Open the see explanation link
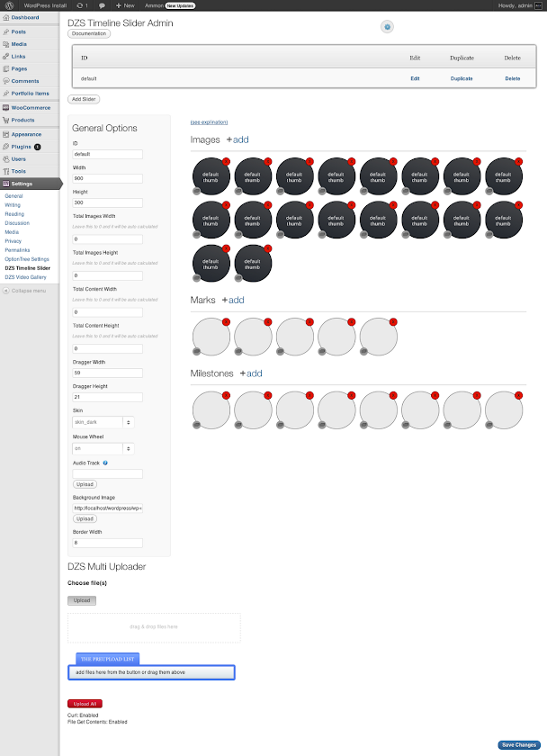The height and width of the screenshot is (756, 547). pos(209,122)
